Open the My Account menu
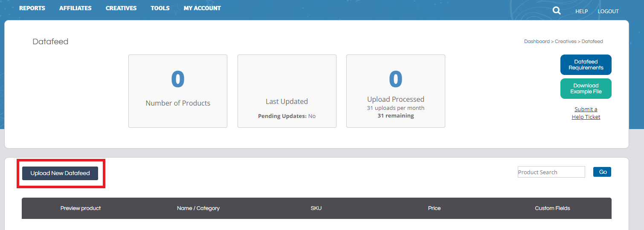This screenshot has height=230, width=644. pyautogui.click(x=202, y=8)
